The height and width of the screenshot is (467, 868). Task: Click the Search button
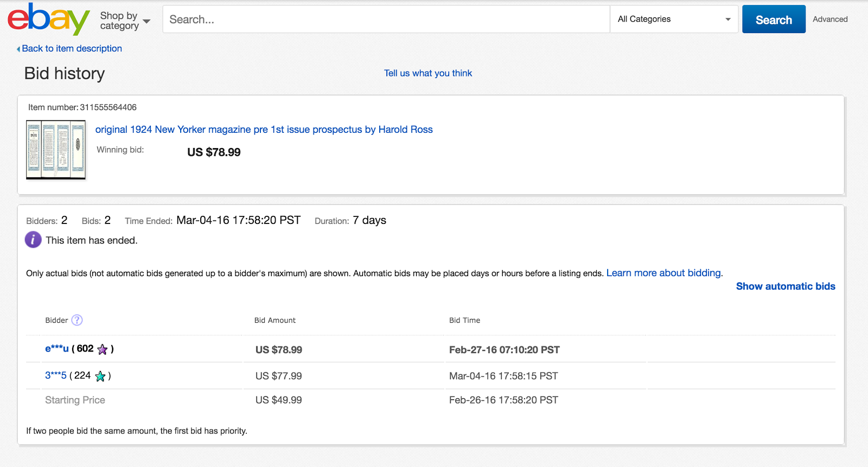click(774, 20)
